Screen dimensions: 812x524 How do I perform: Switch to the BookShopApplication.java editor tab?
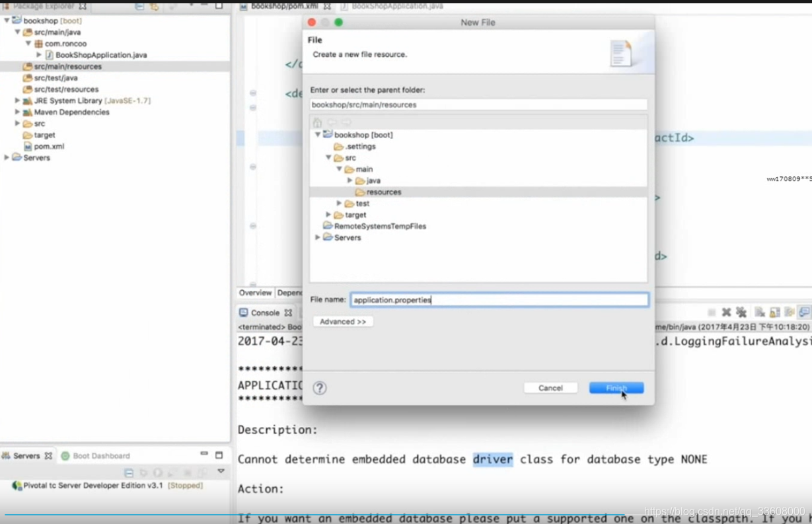pyautogui.click(x=391, y=6)
